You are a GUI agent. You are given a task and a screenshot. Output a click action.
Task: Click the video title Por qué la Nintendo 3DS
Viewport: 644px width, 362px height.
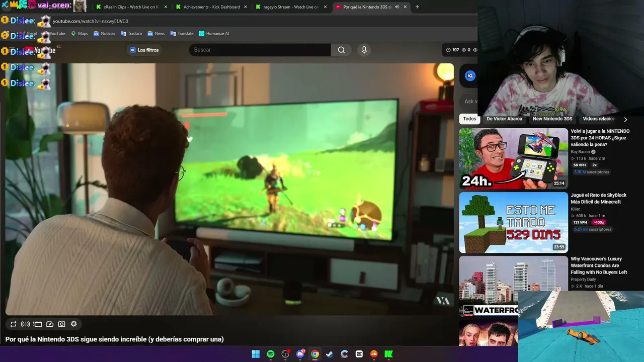pyautogui.click(x=115, y=339)
